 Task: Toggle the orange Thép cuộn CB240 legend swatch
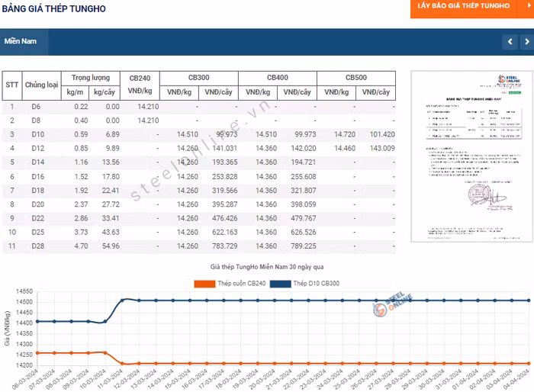[x=204, y=284]
